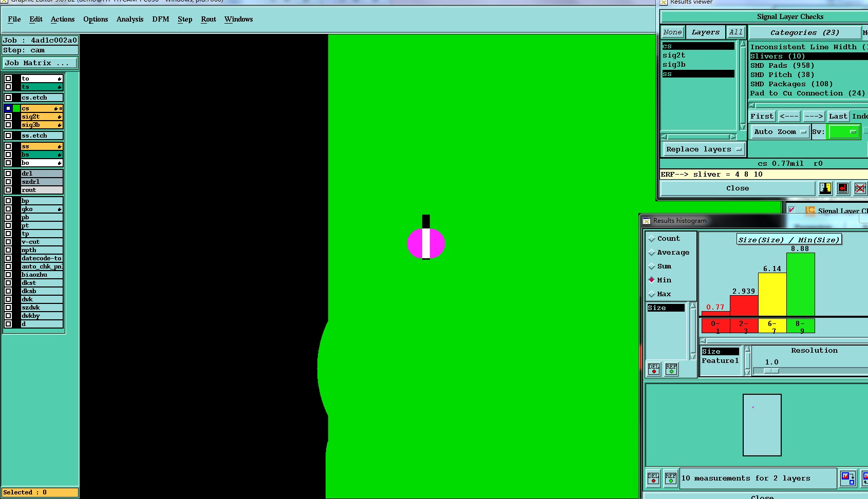Open the Windows menu
The image size is (868, 499).
[x=239, y=20]
